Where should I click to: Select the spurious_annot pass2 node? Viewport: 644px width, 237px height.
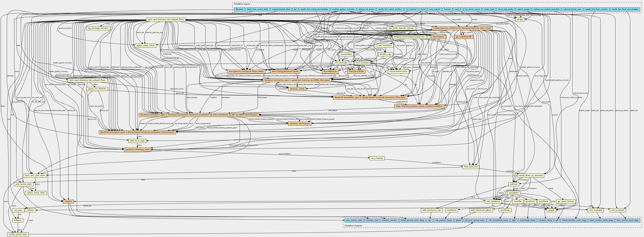coord(300,123)
